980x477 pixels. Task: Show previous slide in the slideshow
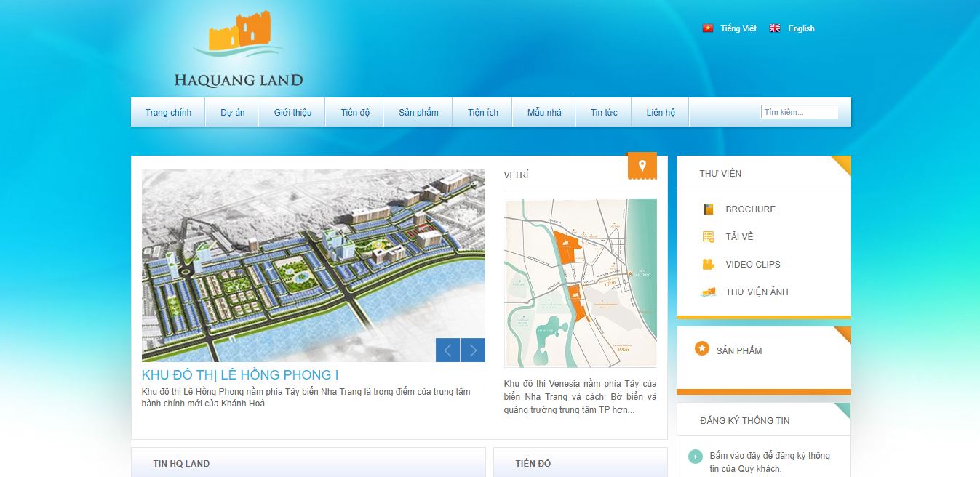click(447, 350)
